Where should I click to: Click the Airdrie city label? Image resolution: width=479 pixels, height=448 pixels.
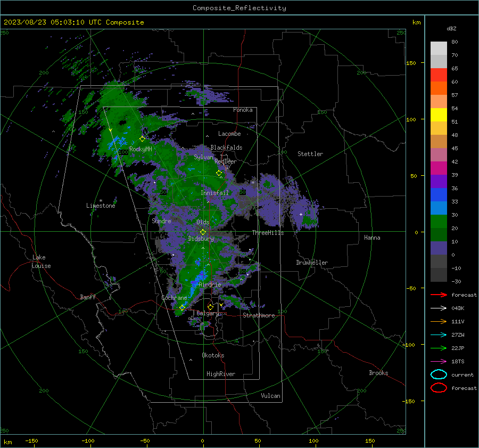point(210,284)
